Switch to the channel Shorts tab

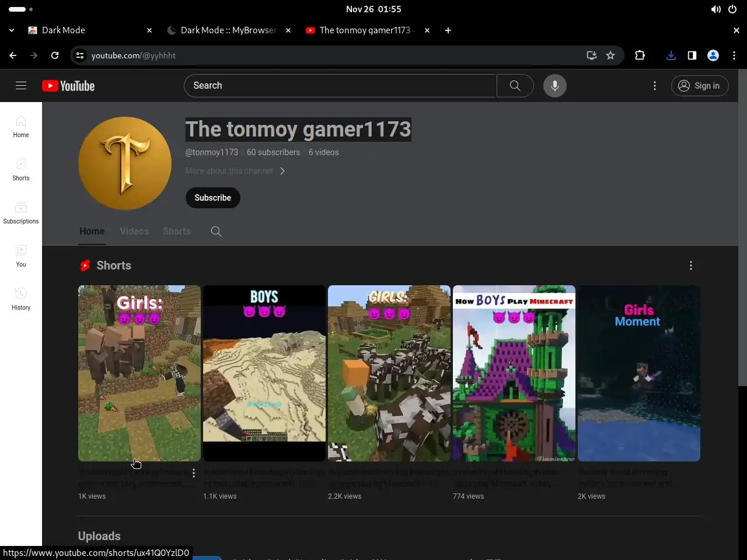pos(177,231)
